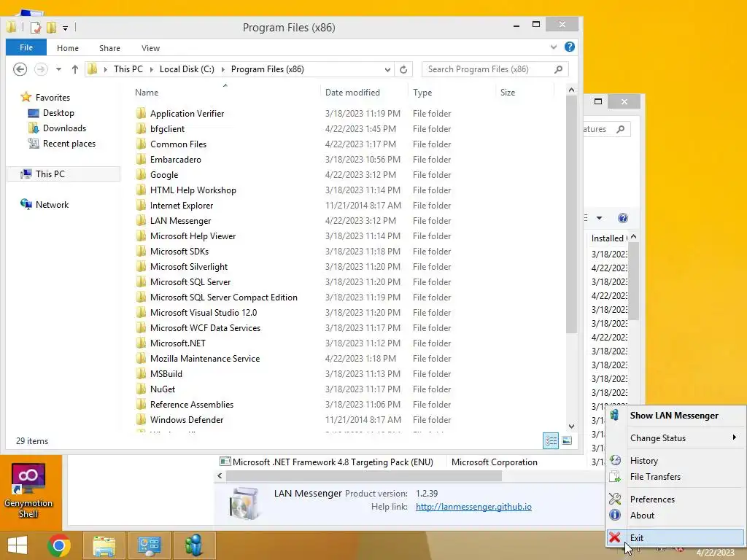
Task: Open LAN Messenger taskbar icon
Action: [194, 545]
